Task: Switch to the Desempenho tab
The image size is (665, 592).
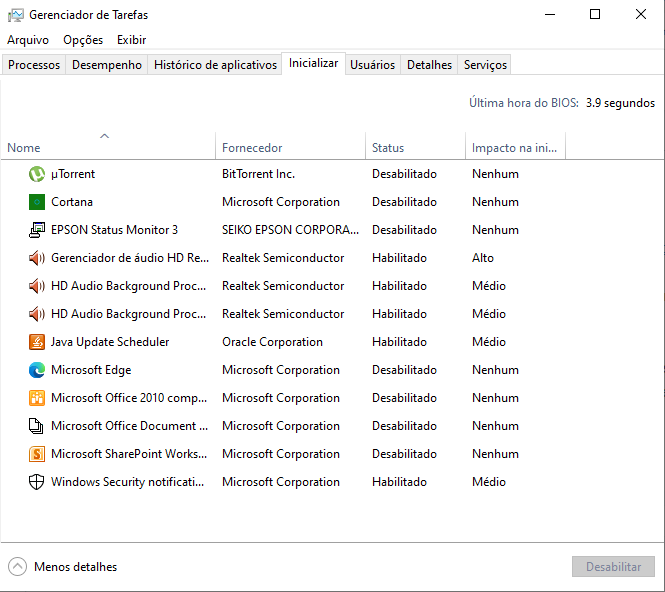Action: coord(107,65)
